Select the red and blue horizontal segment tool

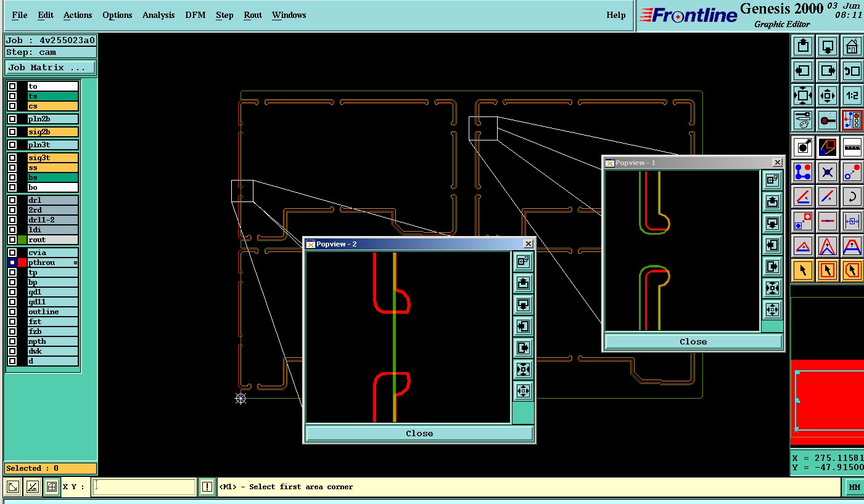tap(827, 221)
